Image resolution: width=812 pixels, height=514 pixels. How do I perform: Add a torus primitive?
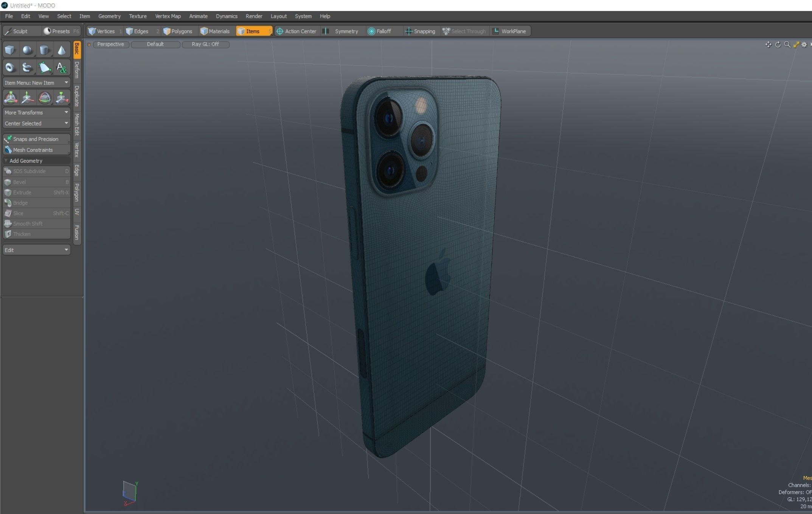pyautogui.click(x=10, y=68)
